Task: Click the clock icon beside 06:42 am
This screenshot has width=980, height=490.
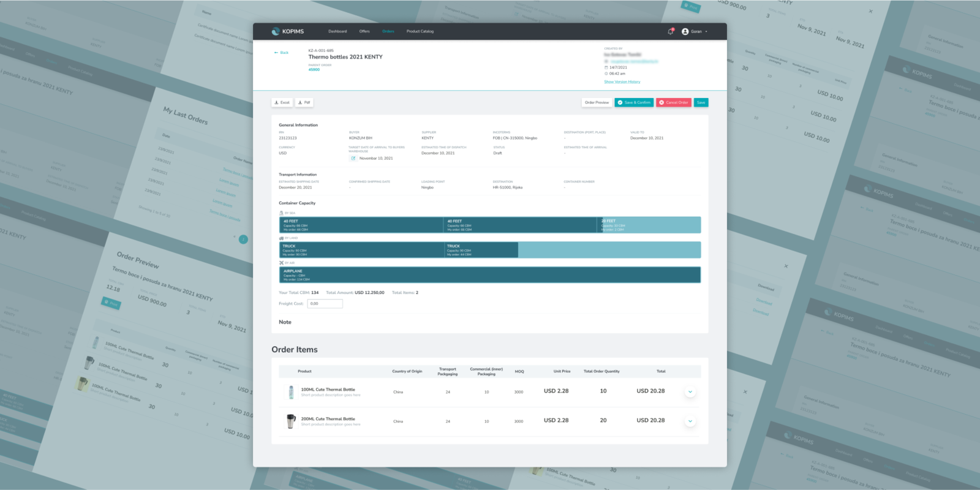Action: coord(606,73)
